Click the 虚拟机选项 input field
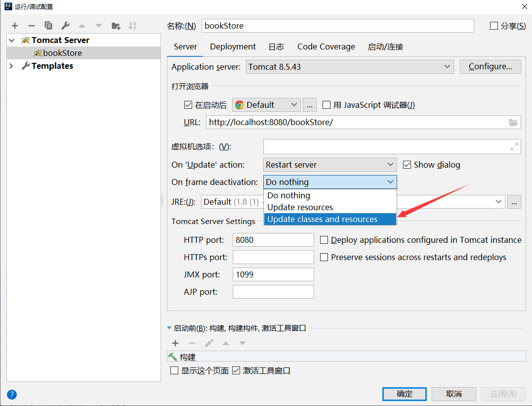Image resolution: width=532 pixels, height=406 pixels. [392, 146]
